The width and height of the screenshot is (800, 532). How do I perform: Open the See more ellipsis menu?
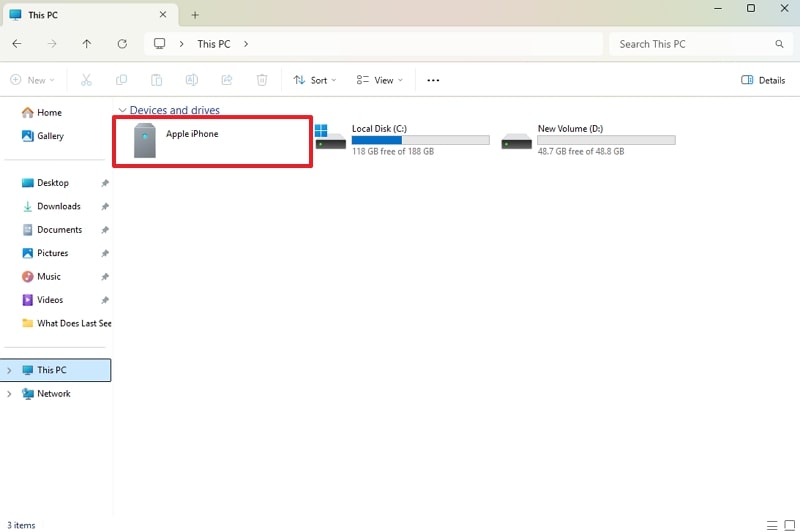pos(433,80)
